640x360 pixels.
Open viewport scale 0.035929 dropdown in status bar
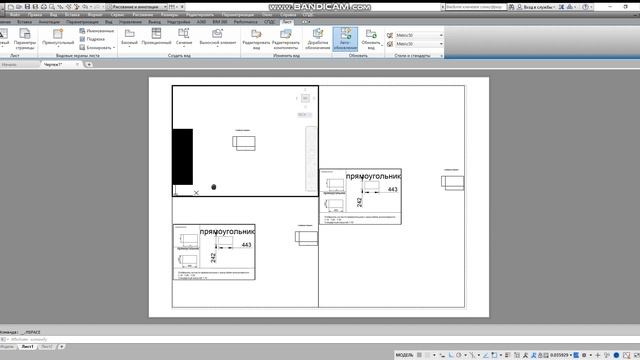pos(561,356)
